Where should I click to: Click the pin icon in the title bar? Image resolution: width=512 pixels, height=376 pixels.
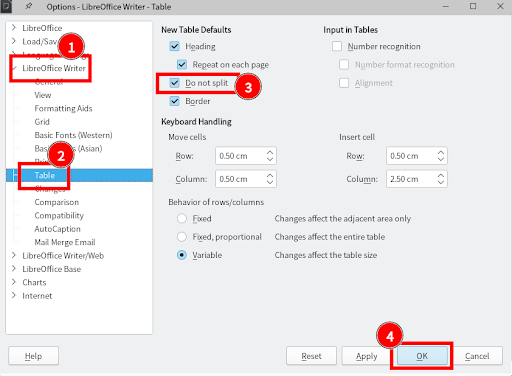[x=29, y=6]
